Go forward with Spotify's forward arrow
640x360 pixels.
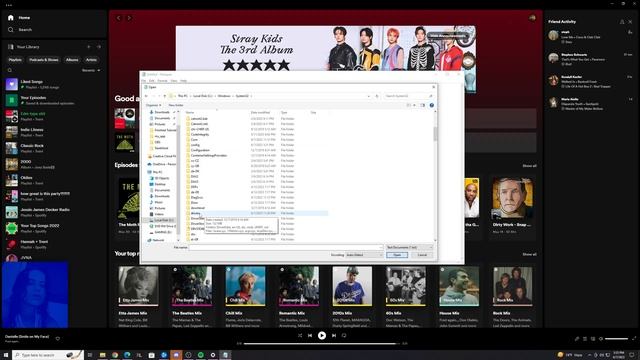129,18
